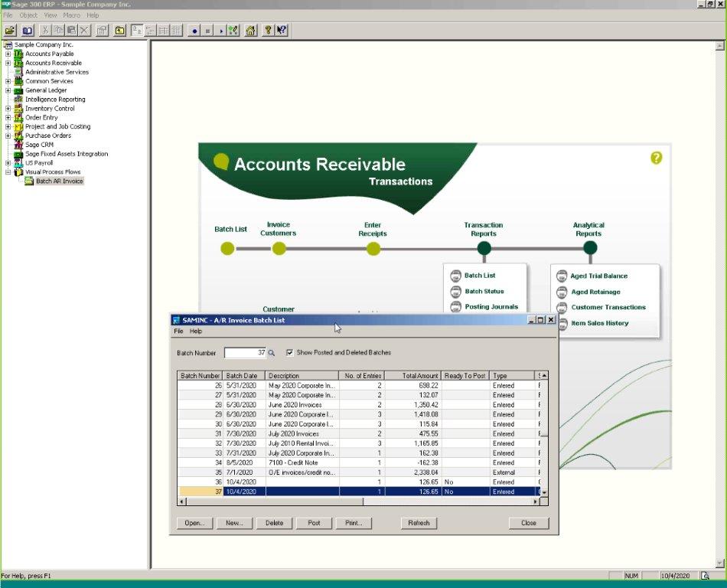Click the Customer Transactions report link
The height and width of the screenshot is (588, 727).
[608, 308]
